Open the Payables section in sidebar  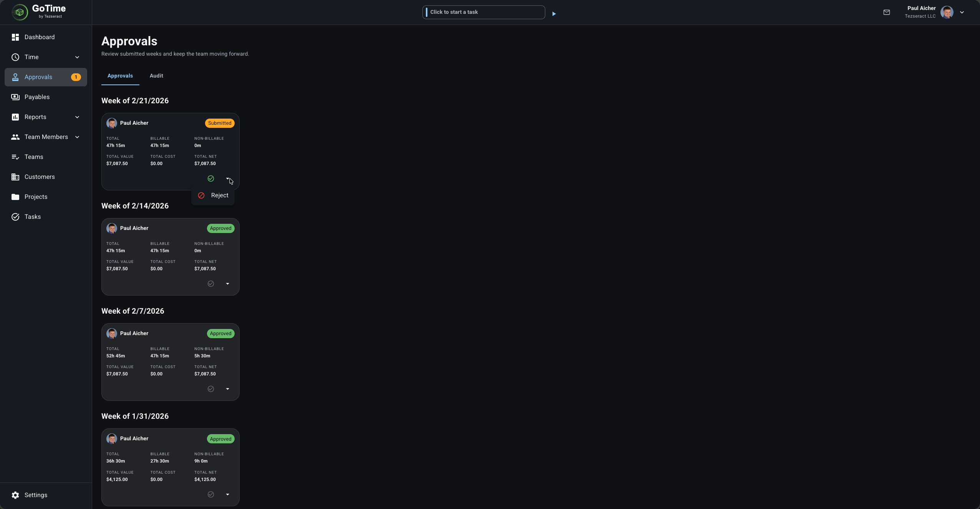46,97
